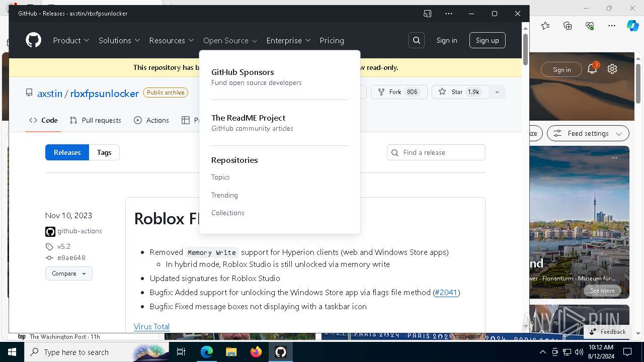Image resolution: width=644 pixels, height=362 pixels.
Task: Open commit e8ae648
Action: point(71,257)
